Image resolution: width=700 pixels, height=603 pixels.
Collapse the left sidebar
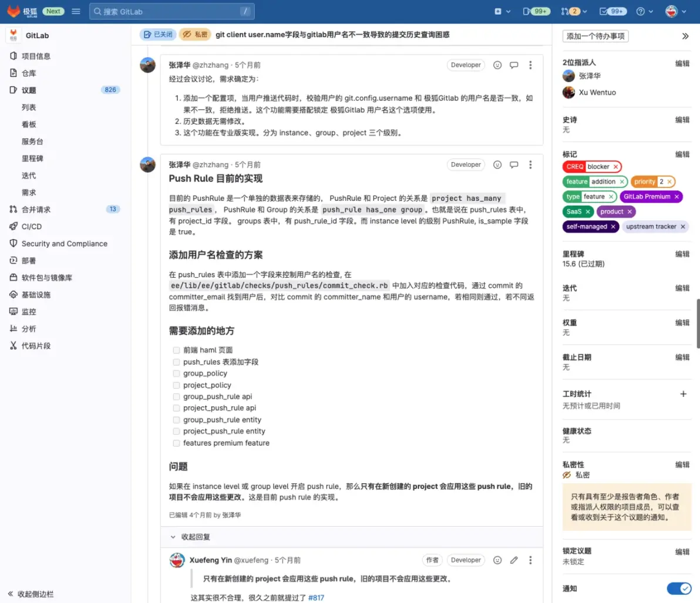coord(31,594)
